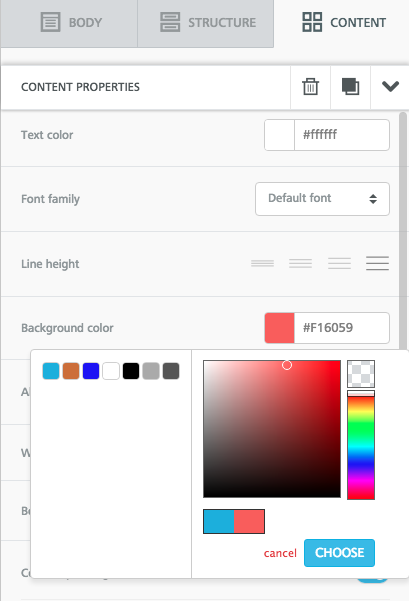Select the second line height option
This screenshot has height=601, width=409.
[301, 264]
